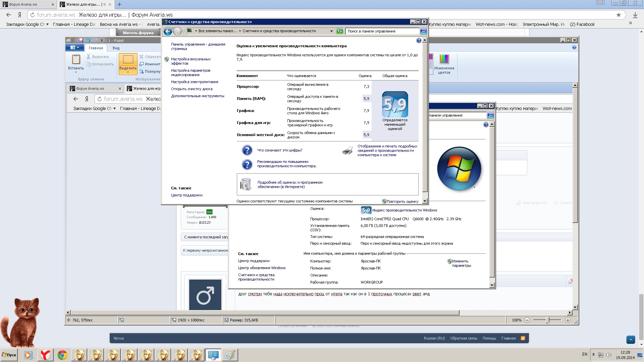
Task: Open Windows Media Player from taskbar
Action: 28,355
